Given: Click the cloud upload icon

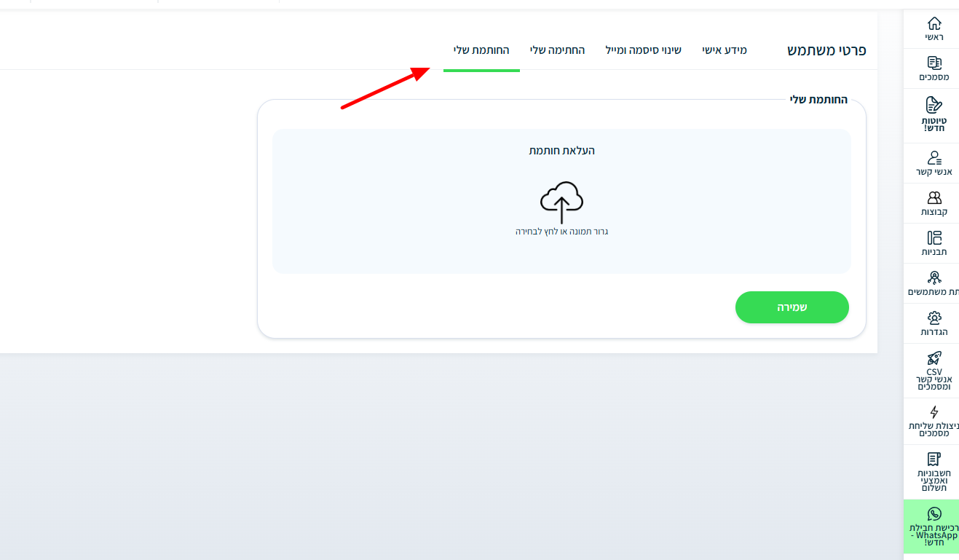Looking at the screenshot, I should (561, 202).
